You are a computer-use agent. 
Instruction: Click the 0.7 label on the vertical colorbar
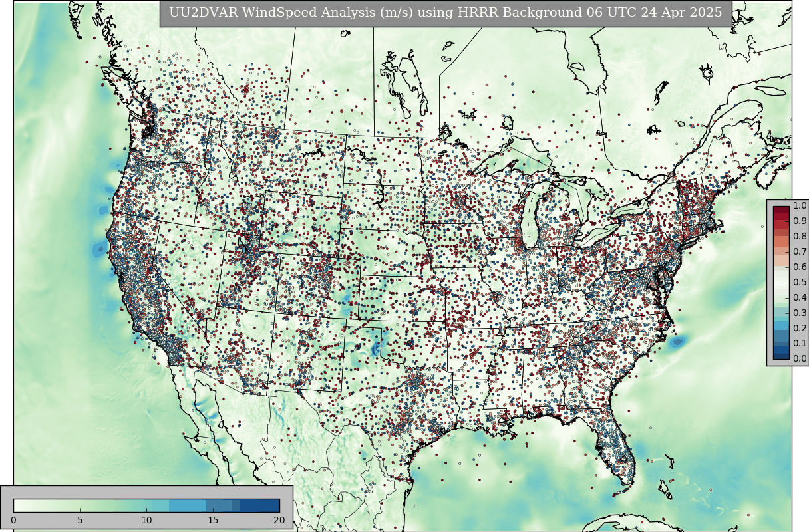[800, 252]
